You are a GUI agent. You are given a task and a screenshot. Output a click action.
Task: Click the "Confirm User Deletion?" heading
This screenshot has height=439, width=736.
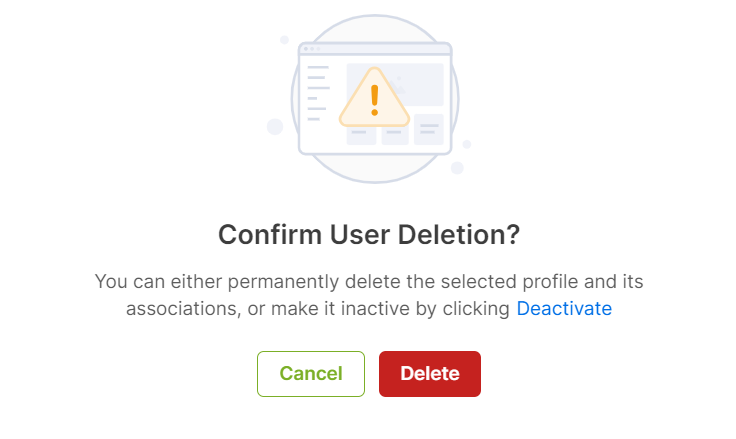[x=369, y=234]
